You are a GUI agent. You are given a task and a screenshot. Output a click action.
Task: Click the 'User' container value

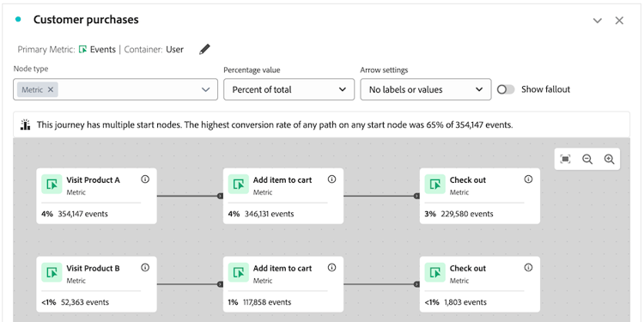(x=174, y=50)
